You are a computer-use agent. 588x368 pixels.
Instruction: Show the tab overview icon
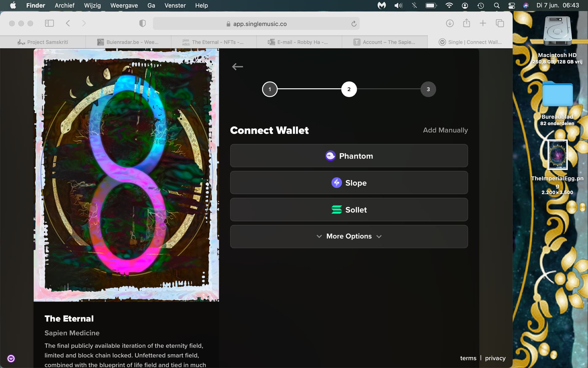500,23
